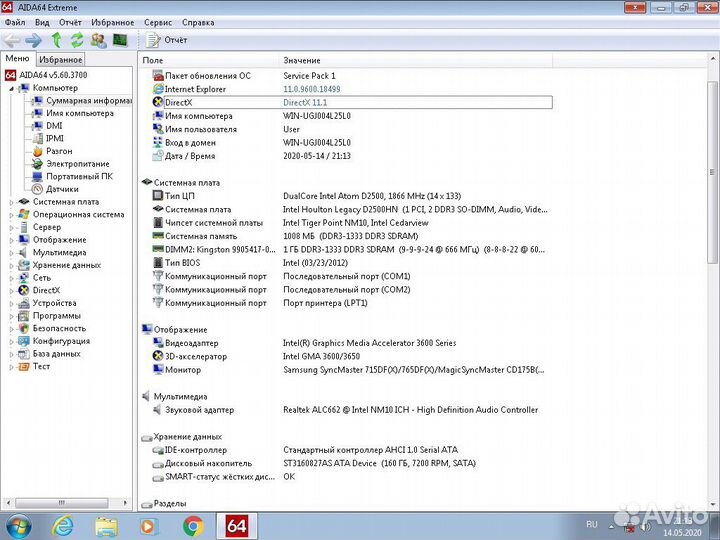
Task: Open the Справка menu
Action: coord(198,22)
